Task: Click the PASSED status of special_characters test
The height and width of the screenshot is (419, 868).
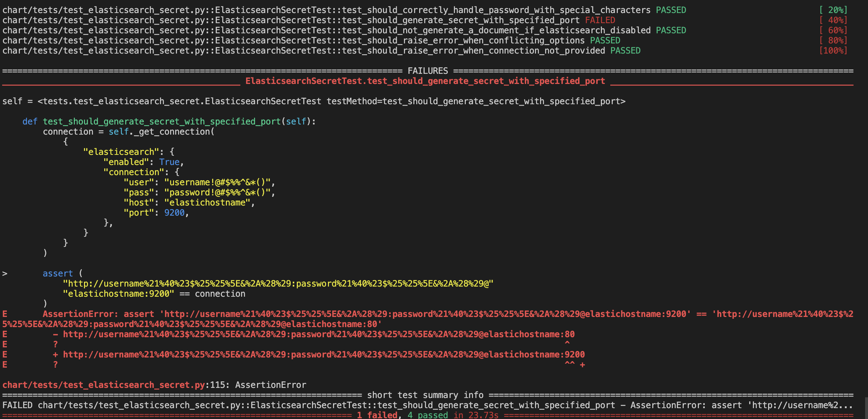Action: coord(671,10)
